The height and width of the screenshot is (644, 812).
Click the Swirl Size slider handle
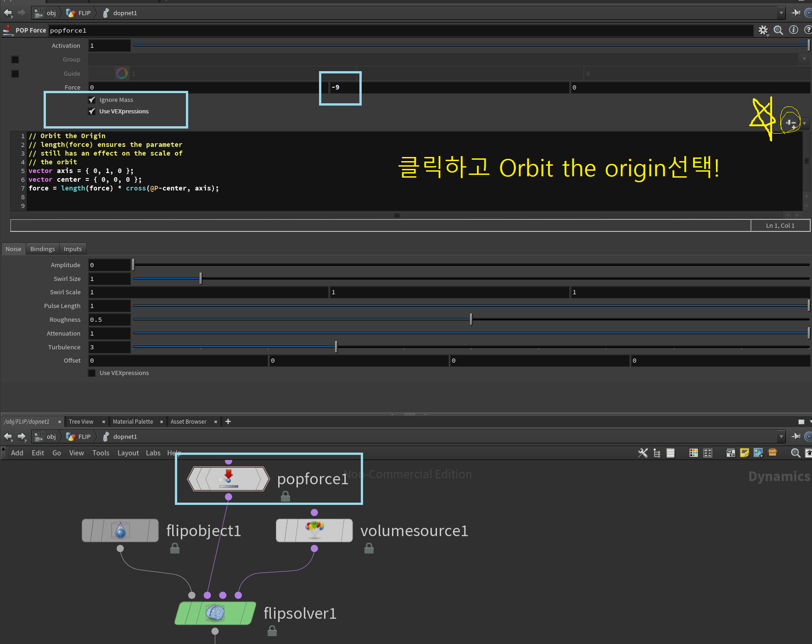pos(201,279)
